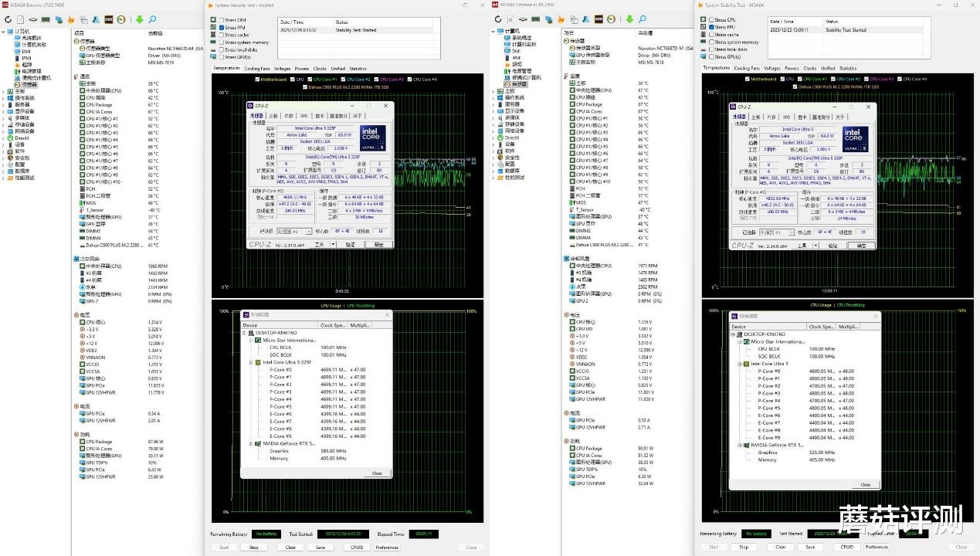Open the processor selector dropdown in the 225F CPU-Z window

pyautogui.click(x=308, y=232)
